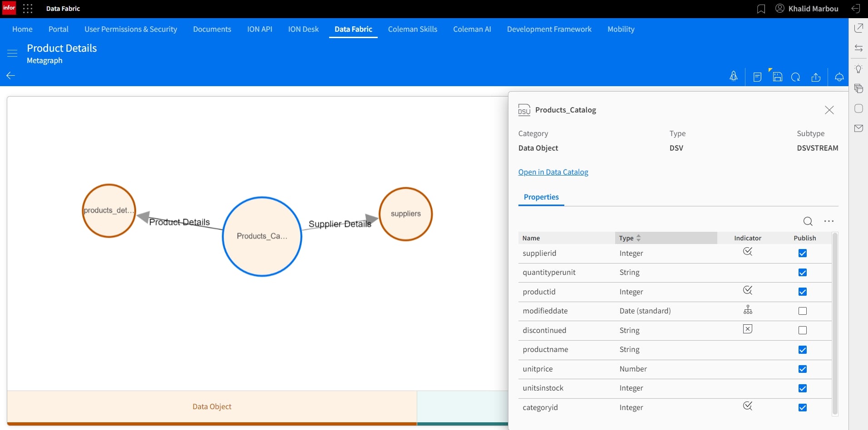Open the Coleman AI tab
The height and width of the screenshot is (430, 868).
(x=472, y=29)
